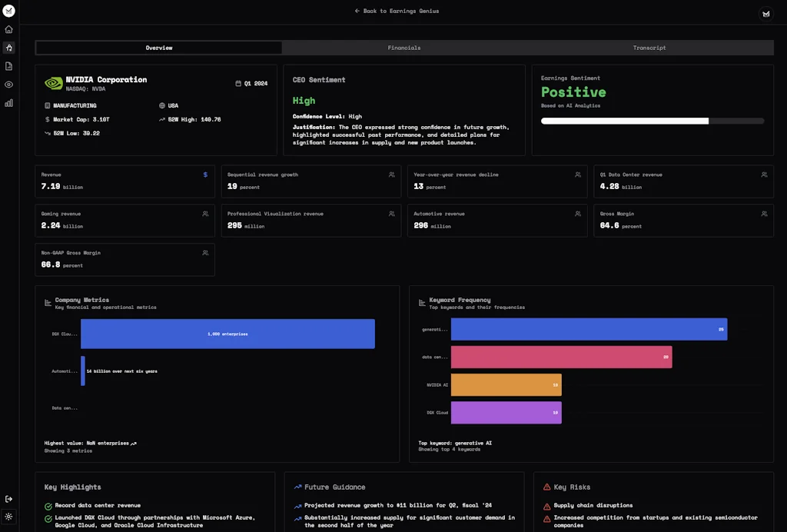Image resolution: width=787 pixels, height=532 pixels.
Task: Click Back to Earnings Genius
Action: pos(396,11)
